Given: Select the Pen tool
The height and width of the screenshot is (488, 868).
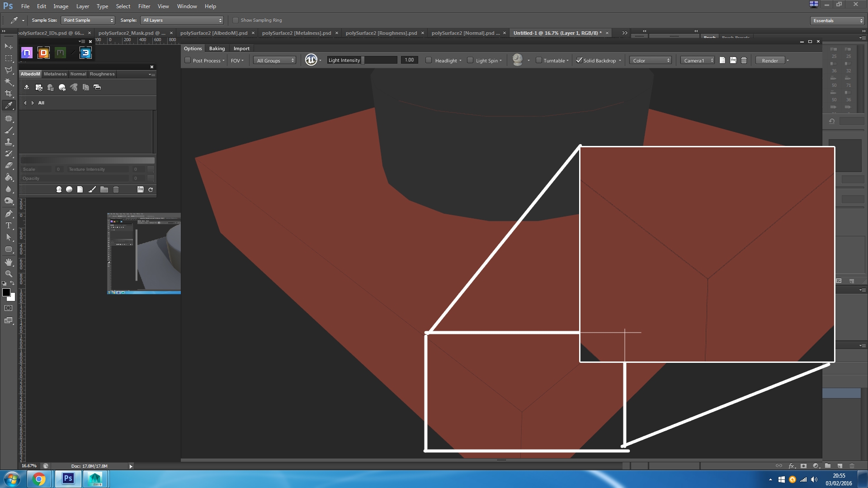Looking at the screenshot, I should click(9, 214).
